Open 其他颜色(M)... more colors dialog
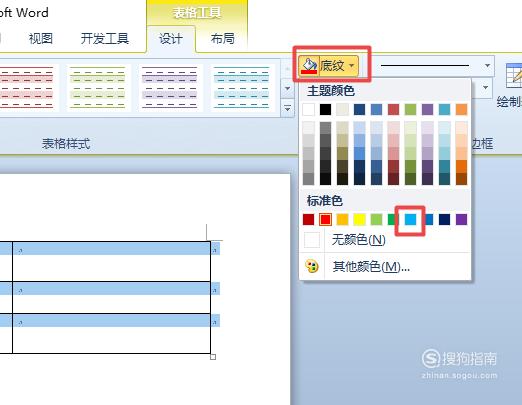Viewport: 522px width, 405px height. click(x=385, y=266)
